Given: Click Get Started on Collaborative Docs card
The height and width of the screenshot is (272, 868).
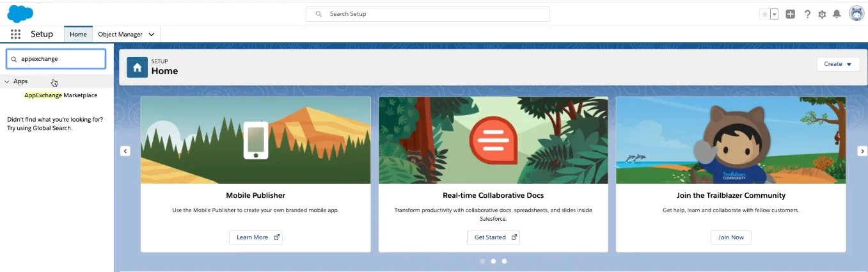Looking at the screenshot, I should (493, 237).
